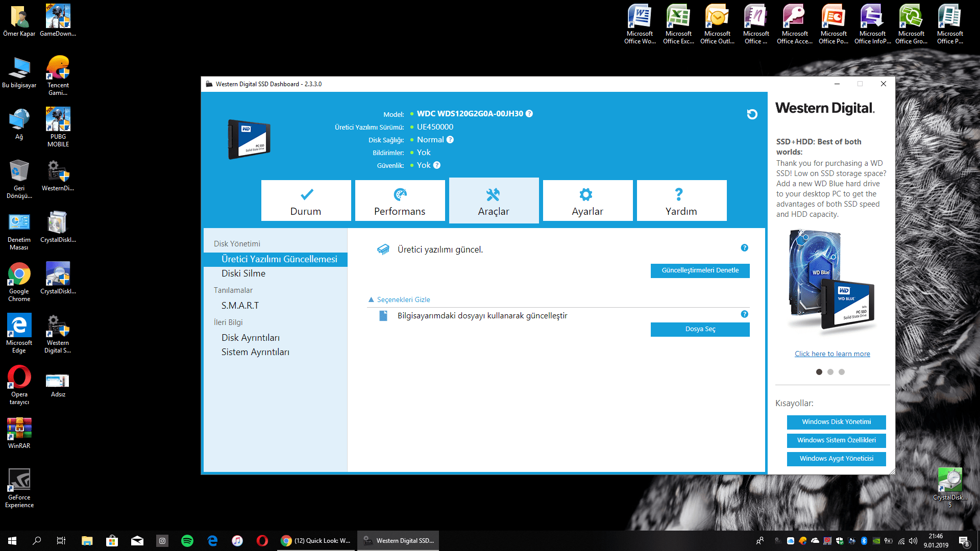Open Windows Disk Yönetimi shortcut
Viewport: 980px width, 551px height.
[836, 422]
